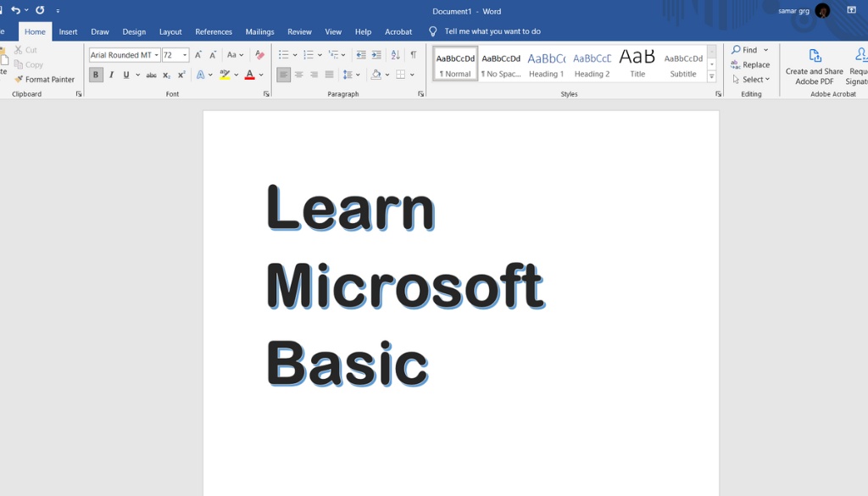The height and width of the screenshot is (496, 868).
Task: Apply the Heading 2 style
Action: [592, 64]
